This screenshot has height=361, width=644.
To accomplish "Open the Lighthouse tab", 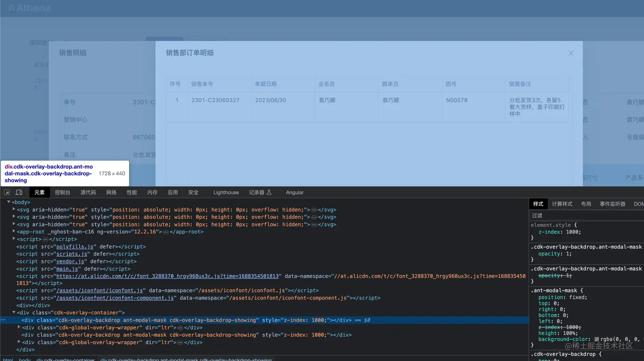I will (x=226, y=192).
